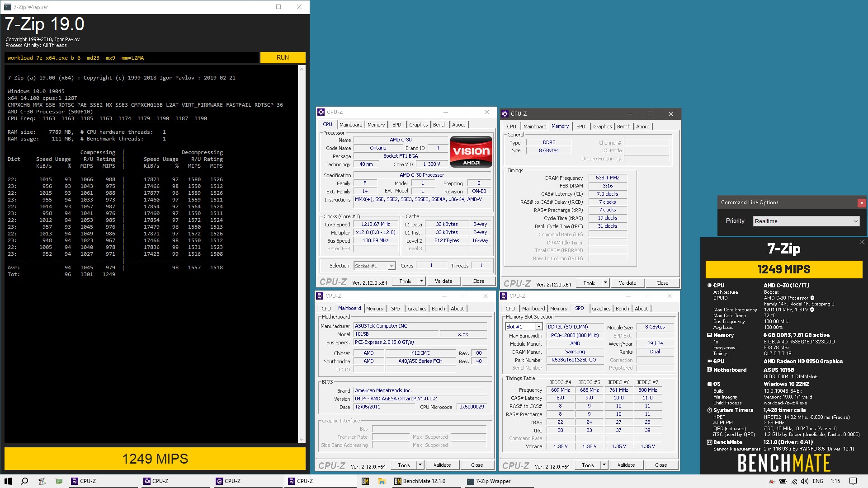Image resolution: width=868 pixels, height=488 pixels.
Task: Click CAS# Latency 7.0 clocks value
Action: click(607, 194)
